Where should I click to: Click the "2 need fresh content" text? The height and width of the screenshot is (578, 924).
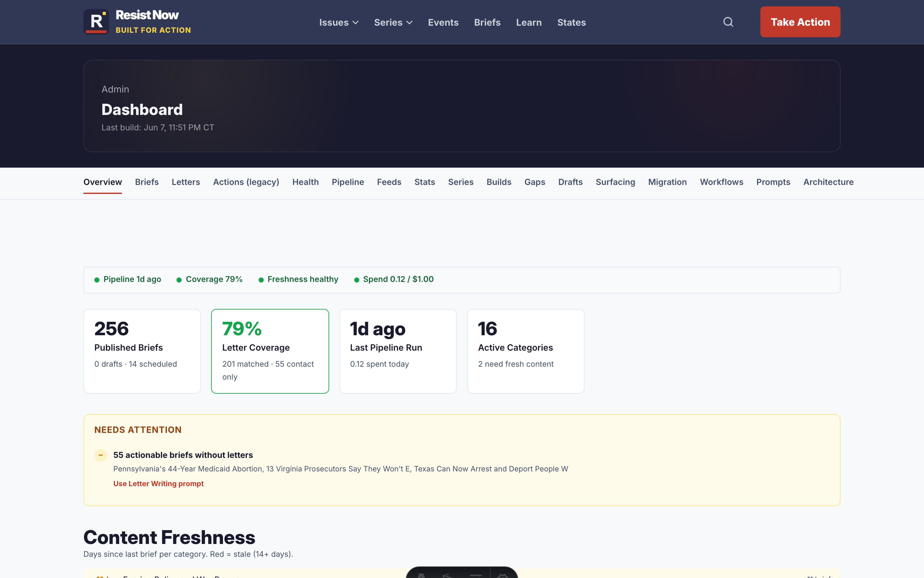(516, 364)
